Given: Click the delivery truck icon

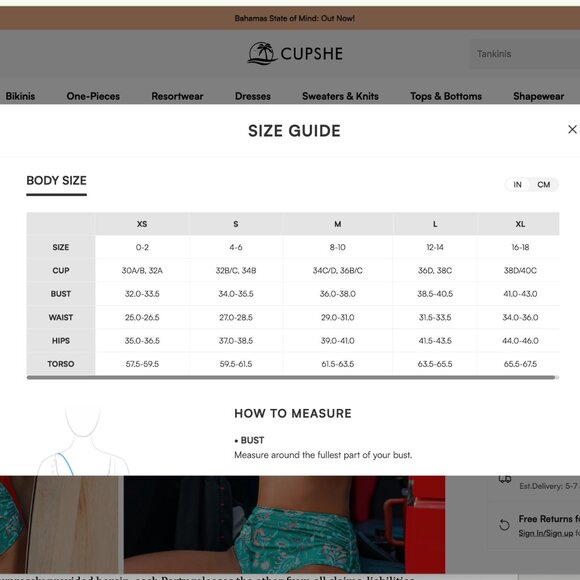Looking at the screenshot, I should 505,479.
